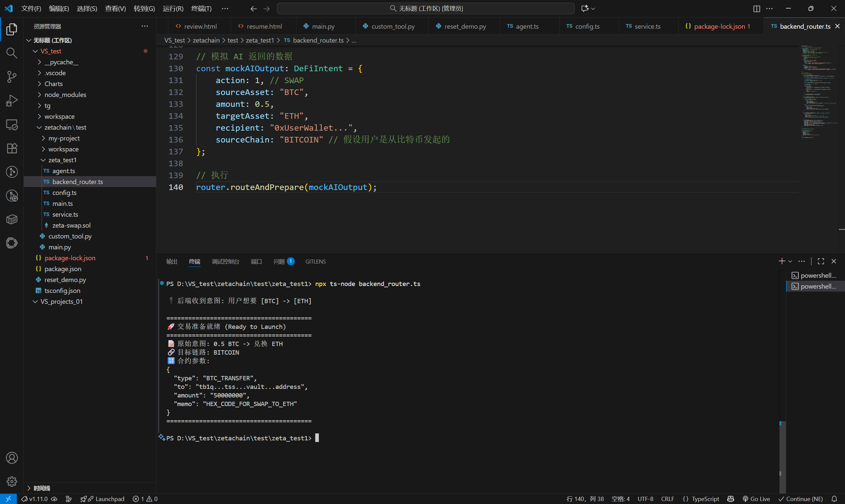Click errors and warnings count in status bar

coord(145,499)
